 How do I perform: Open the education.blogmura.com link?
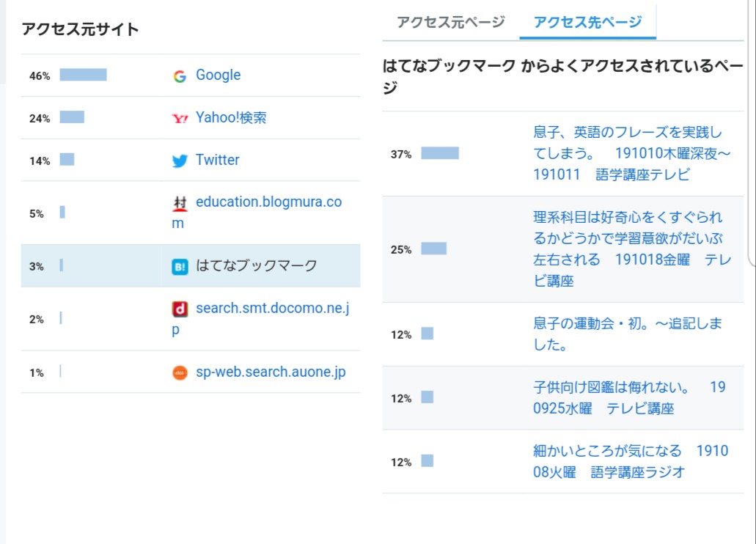tap(268, 202)
